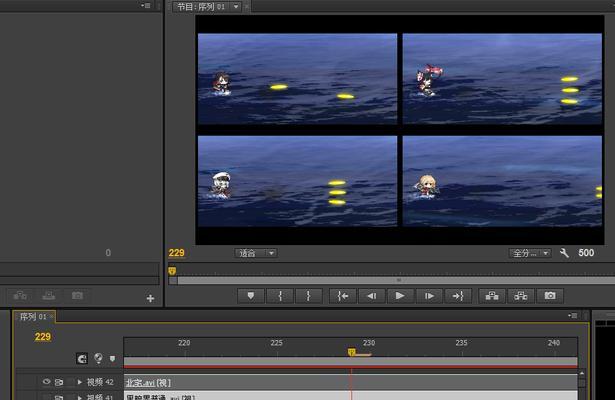The height and width of the screenshot is (400, 615).
Task: Click the bottom-left preview quadrant with white-hat character
Action: (x=297, y=181)
